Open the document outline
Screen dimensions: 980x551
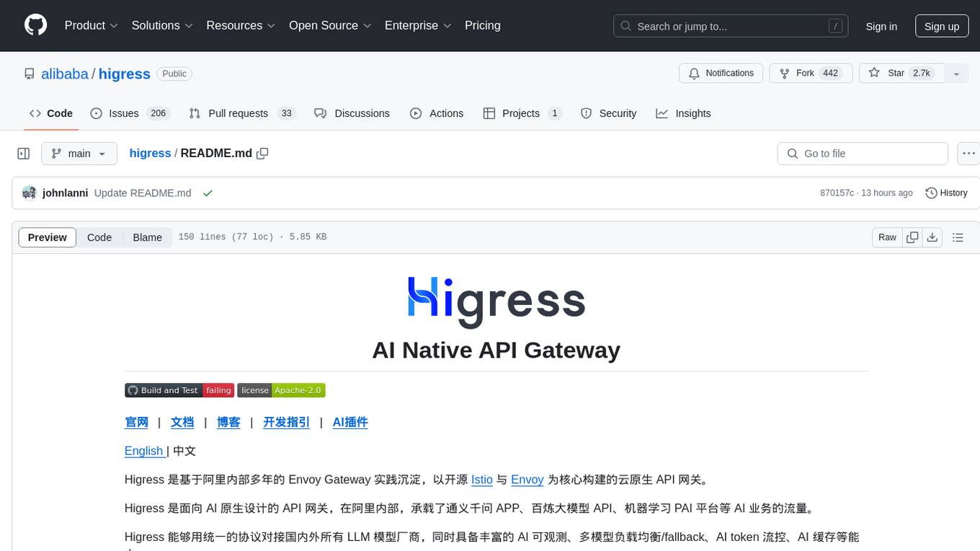tap(958, 237)
